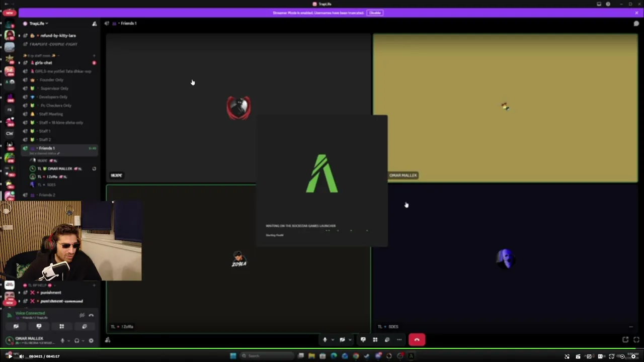Click Voice Connected status text
644x362 pixels.
30,313
